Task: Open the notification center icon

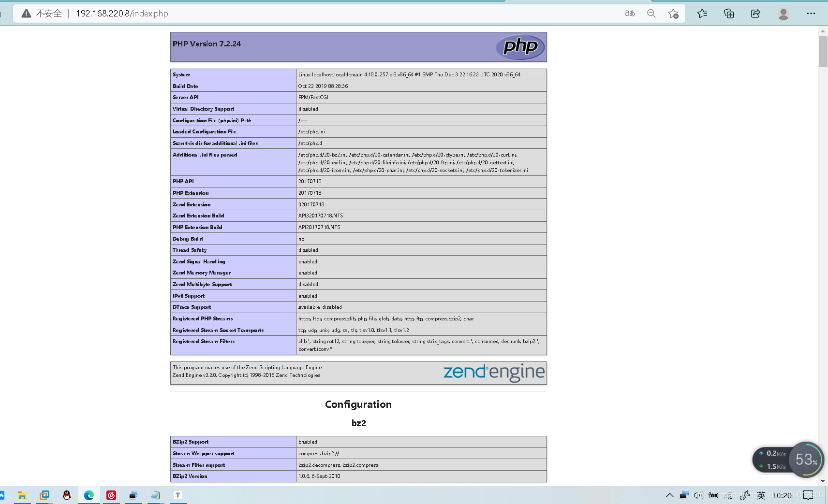Action: [808, 495]
